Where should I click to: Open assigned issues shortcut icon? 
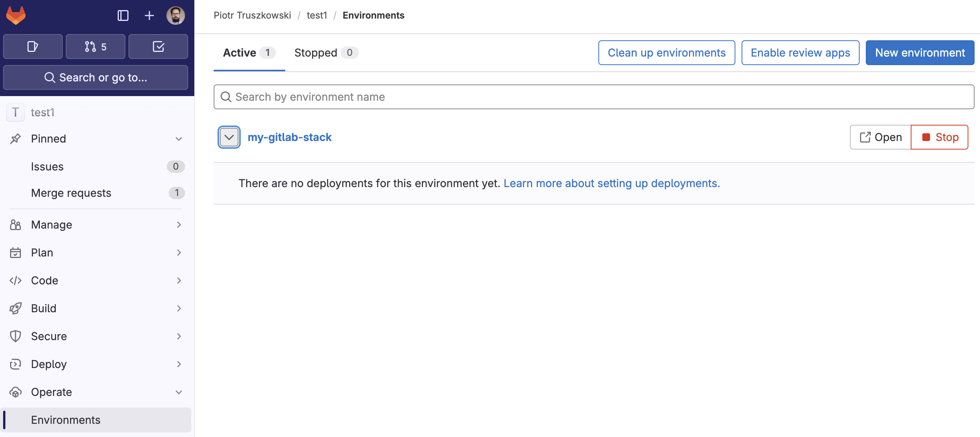tap(33, 46)
